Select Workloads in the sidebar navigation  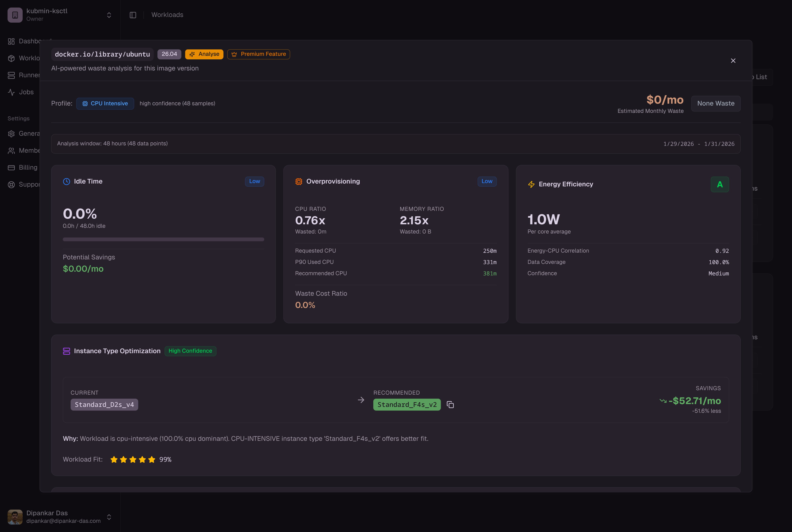[11, 58]
